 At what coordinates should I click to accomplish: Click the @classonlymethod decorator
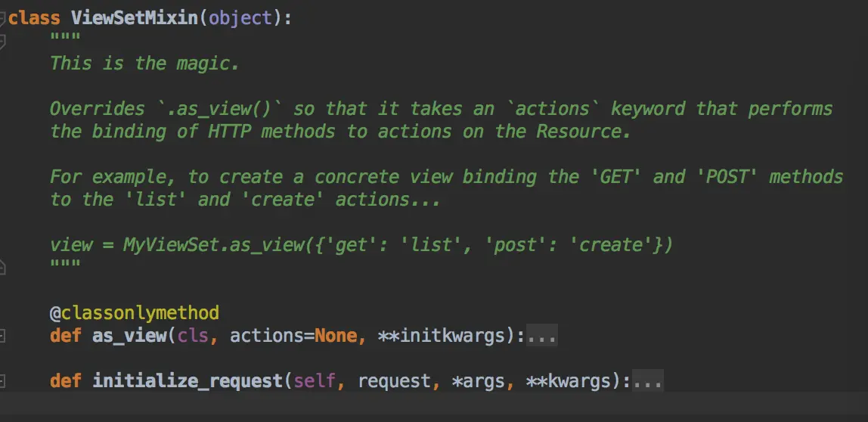pyautogui.click(x=135, y=313)
